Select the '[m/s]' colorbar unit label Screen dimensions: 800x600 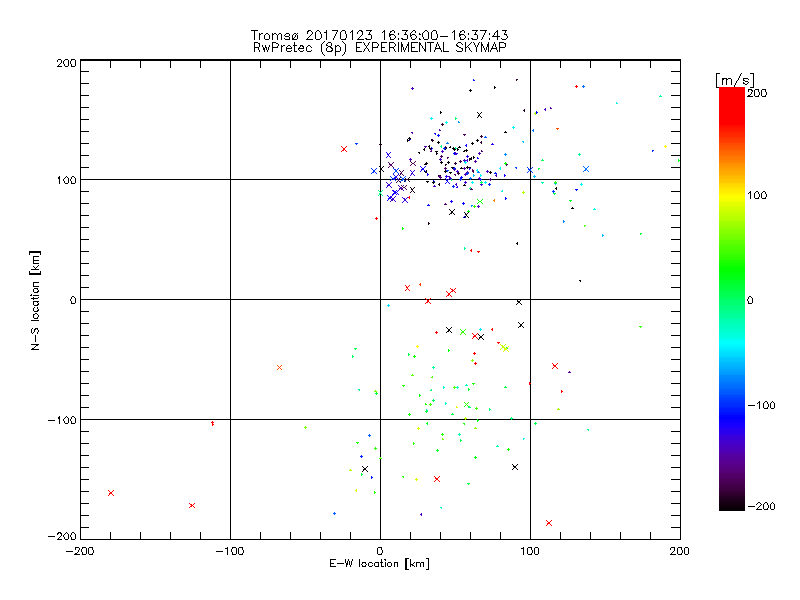(x=735, y=80)
